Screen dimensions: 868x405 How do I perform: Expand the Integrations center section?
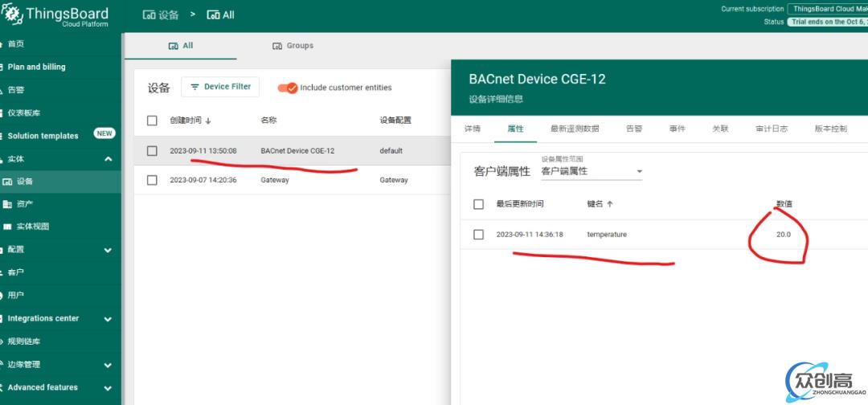tap(108, 319)
